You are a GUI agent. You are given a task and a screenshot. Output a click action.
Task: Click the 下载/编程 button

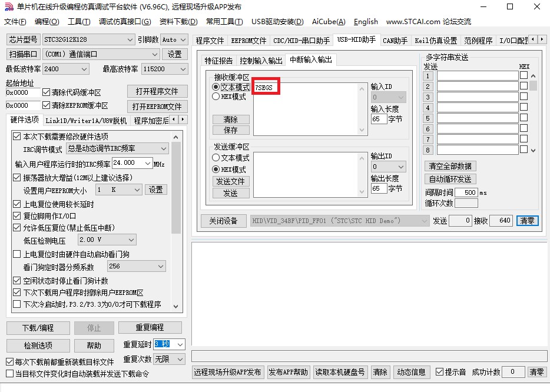(x=38, y=328)
